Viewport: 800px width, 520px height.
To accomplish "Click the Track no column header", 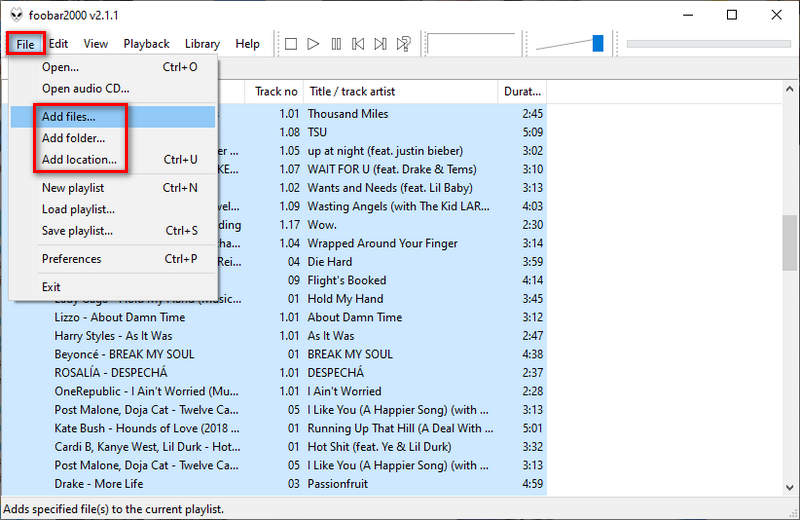I will (274, 91).
